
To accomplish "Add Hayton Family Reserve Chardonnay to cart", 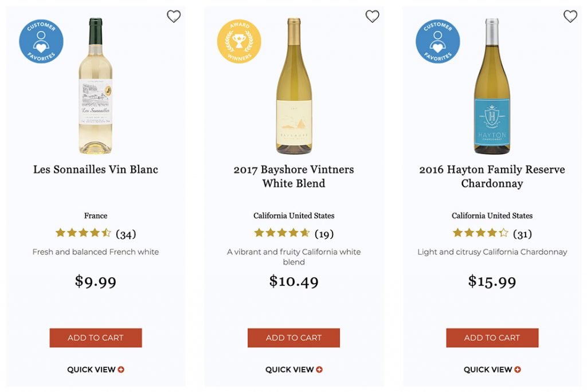I will coord(492,338).
